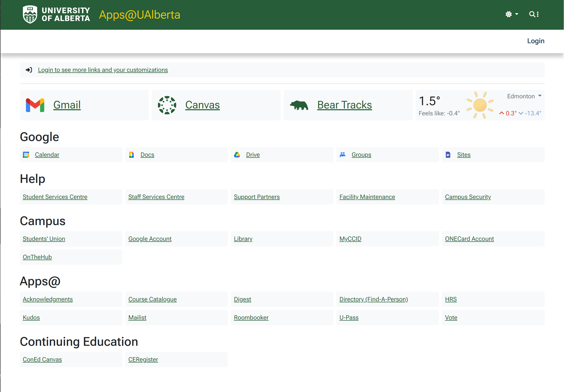This screenshot has width=564, height=392.
Task: Open the Roombooker app link
Action: pyautogui.click(x=251, y=318)
